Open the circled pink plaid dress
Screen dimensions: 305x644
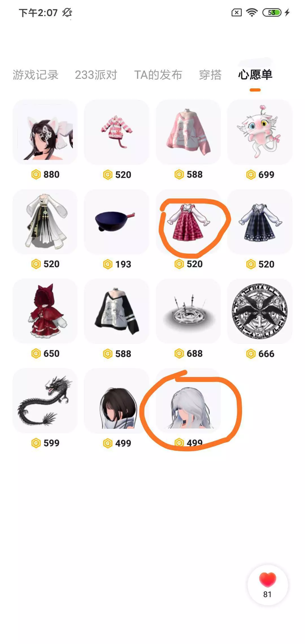coord(188,221)
